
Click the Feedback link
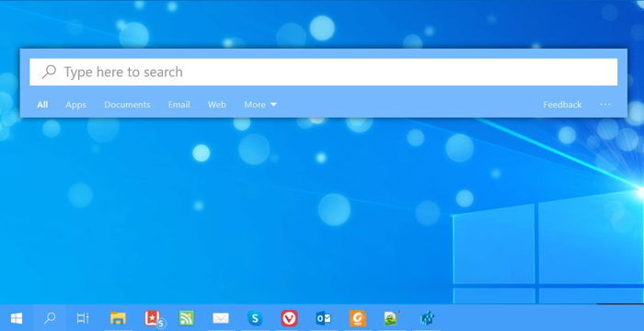tap(562, 105)
